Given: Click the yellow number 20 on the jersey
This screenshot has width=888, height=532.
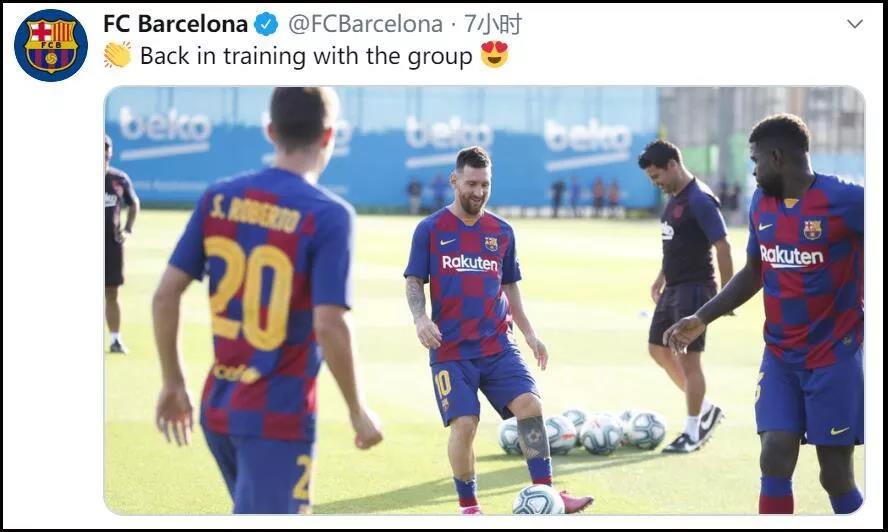Looking at the screenshot, I should click(249, 293).
